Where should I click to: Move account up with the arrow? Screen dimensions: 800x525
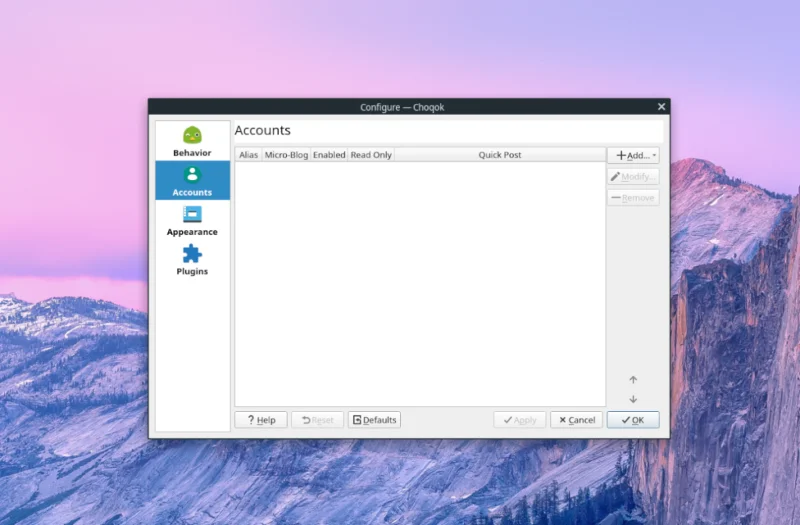[633, 380]
